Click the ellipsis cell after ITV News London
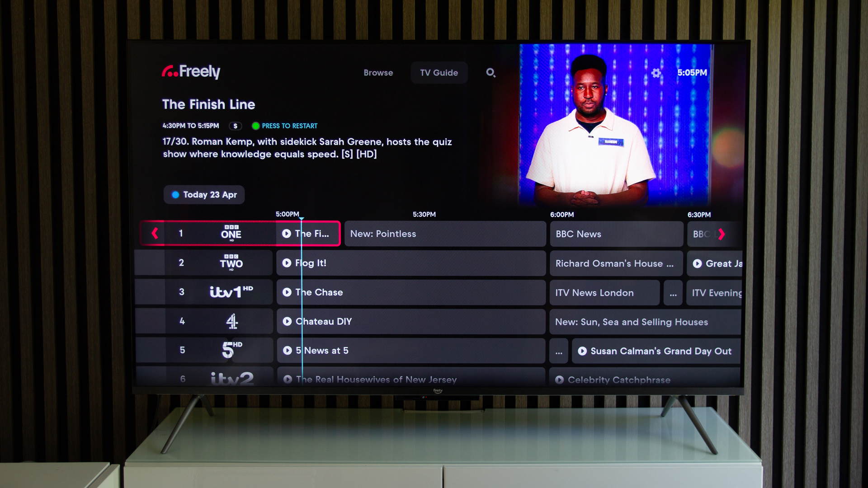868x488 pixels. [x=673, y=293]
